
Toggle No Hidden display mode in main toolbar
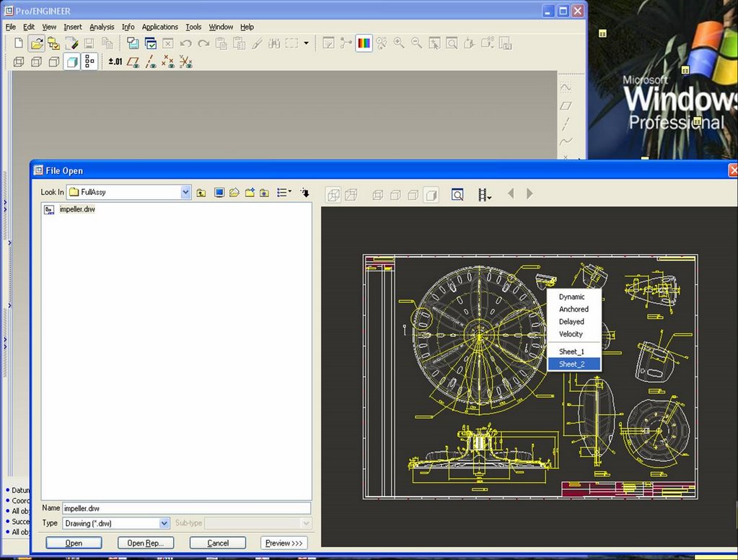(54, 61)
